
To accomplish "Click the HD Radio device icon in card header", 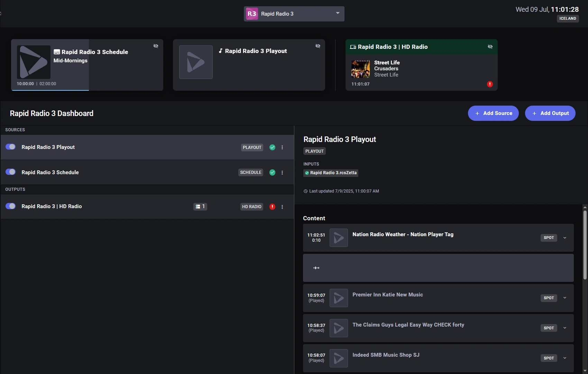I will click(353, 47).
